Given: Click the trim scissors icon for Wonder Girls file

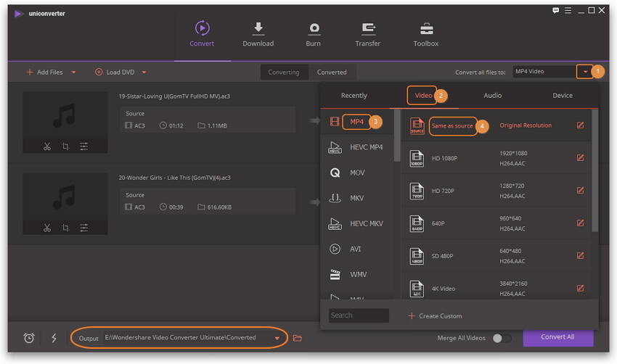Looking at the screenshot, I should tap(47, 228).
